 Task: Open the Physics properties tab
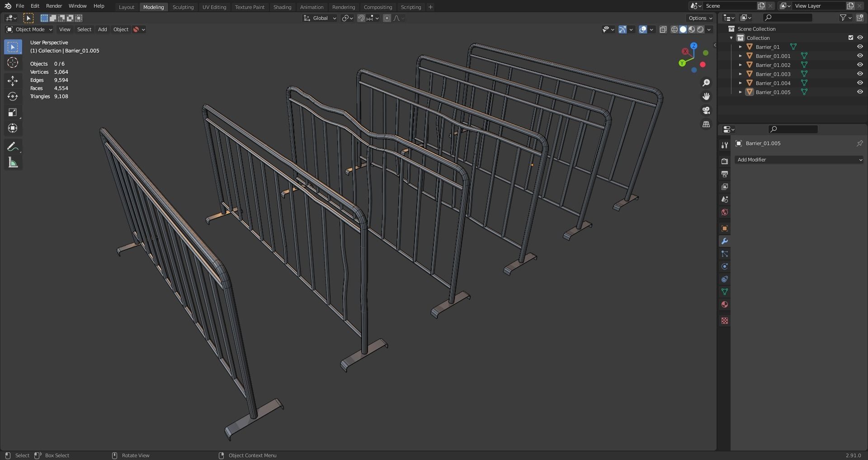[x=725, y=266]
